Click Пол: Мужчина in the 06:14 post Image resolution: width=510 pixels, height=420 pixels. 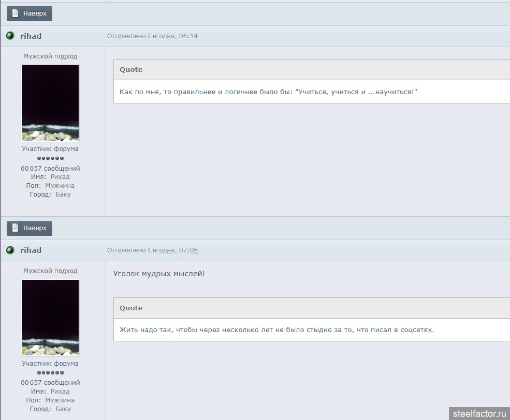(50, 186)
